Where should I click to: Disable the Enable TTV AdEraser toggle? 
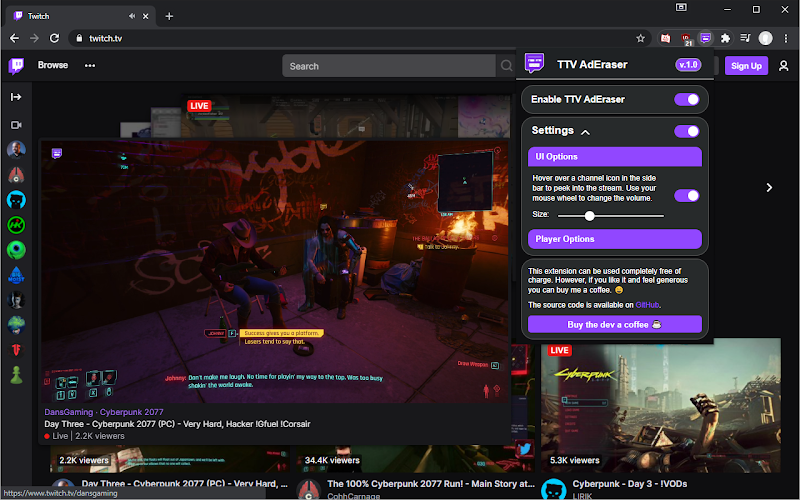pyautogui.click(x=686, y=99)
